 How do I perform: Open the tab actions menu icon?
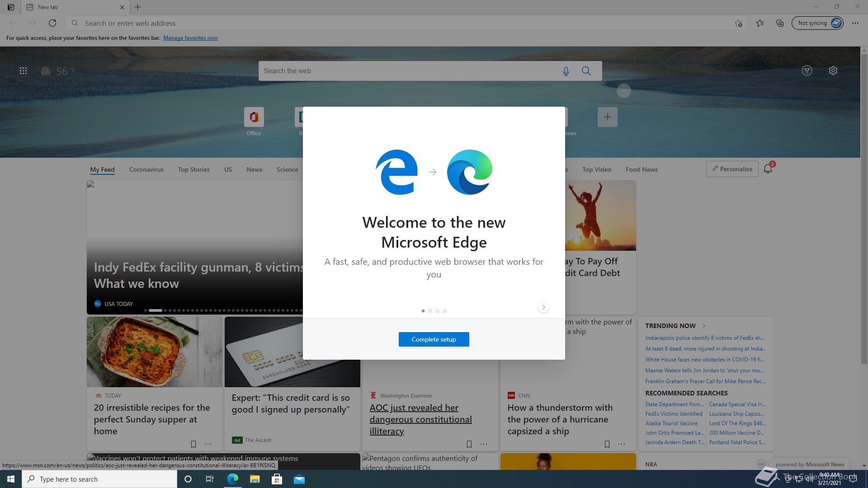[x=11, y=7]
